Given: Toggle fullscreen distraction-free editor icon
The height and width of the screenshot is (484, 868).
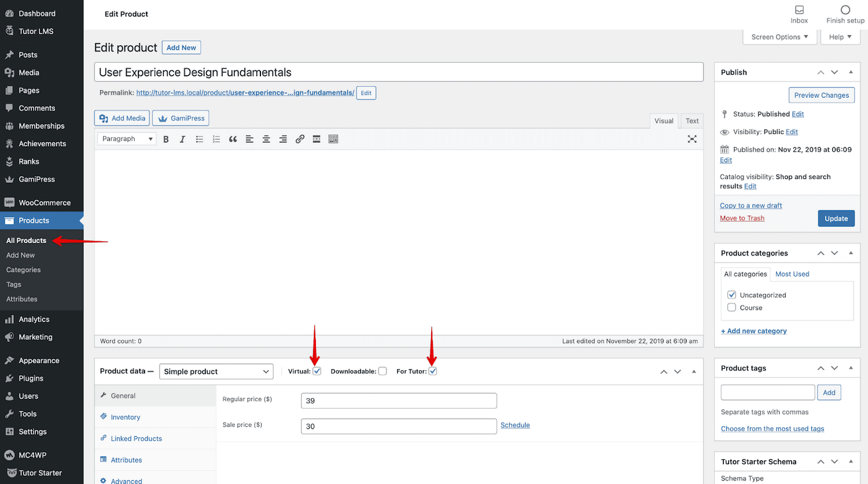Looking at the screenshot, I should click(692, 139).
